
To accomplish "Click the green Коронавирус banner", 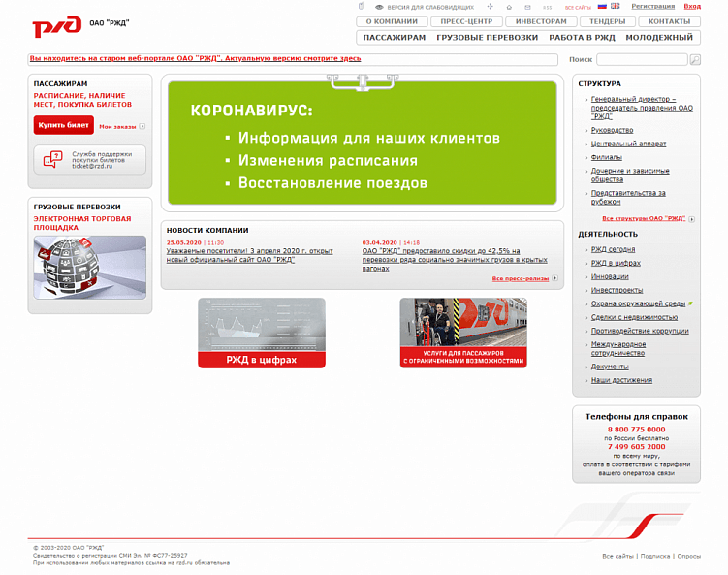I will (363, 143).
